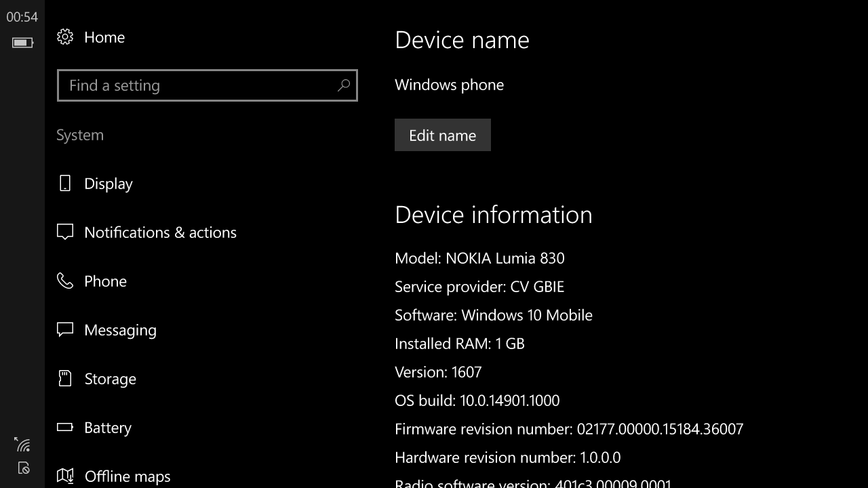Click the Storage SD card icon
Image resolution: width=868 pixels, height=488 pixels.
(65, 379)
